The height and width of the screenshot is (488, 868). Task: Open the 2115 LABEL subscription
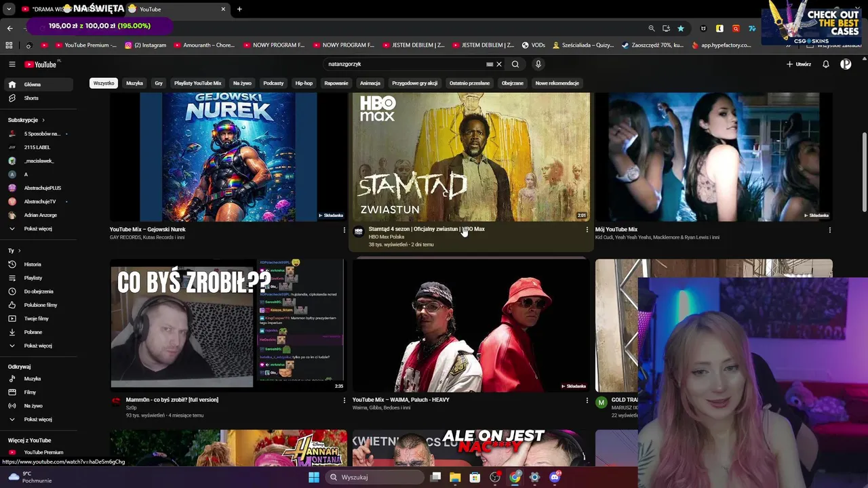(37, 147)
